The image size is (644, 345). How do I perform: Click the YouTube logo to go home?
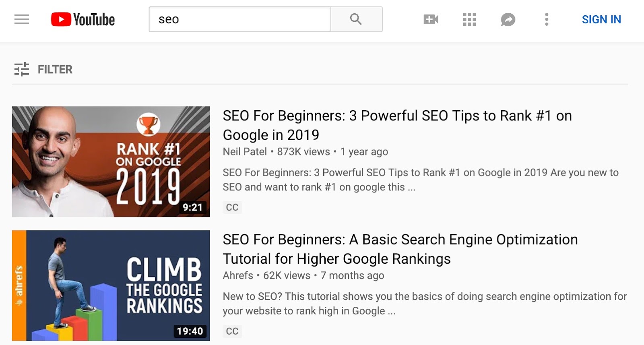coord(82,19)
